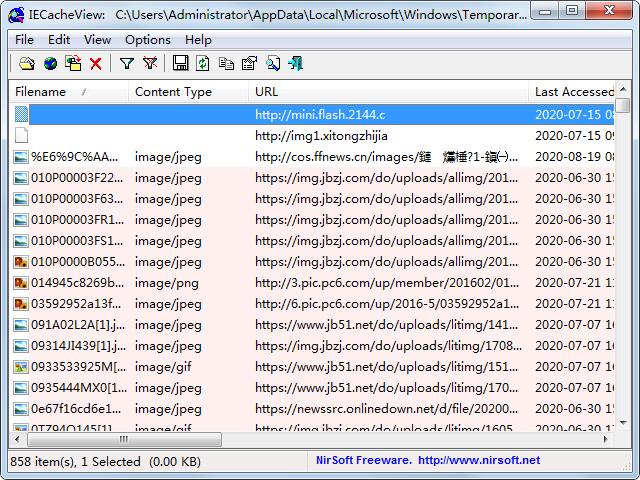Image resolution: width=640 pixels, height=480 pixels.
Task: Click the Select Cache Folder toolbar icon
Action: (27, 64)
